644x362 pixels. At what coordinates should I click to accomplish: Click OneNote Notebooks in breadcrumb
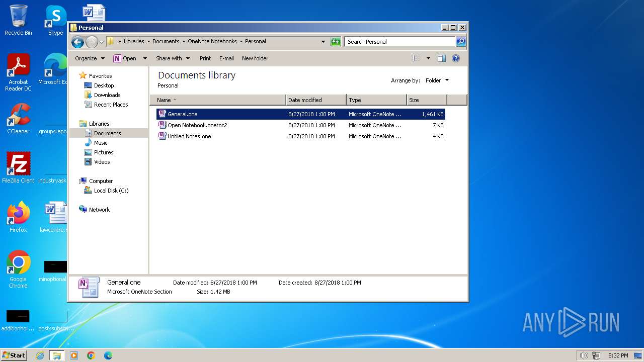pos(212,42)
